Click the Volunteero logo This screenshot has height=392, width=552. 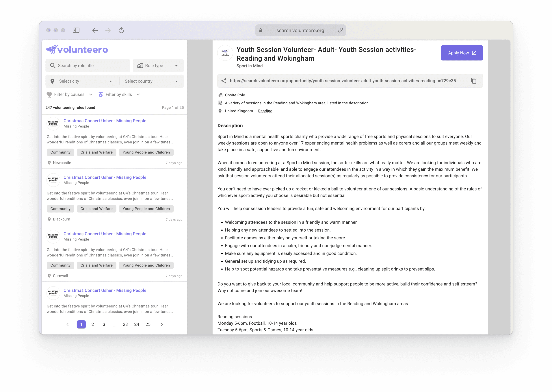[x=77, y=49]
